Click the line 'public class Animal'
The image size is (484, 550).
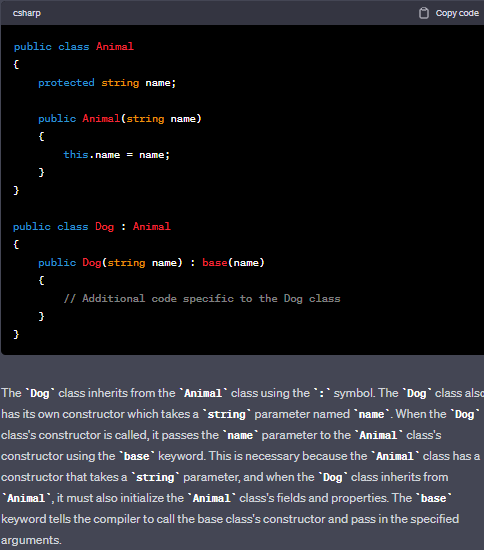point(74,46)
